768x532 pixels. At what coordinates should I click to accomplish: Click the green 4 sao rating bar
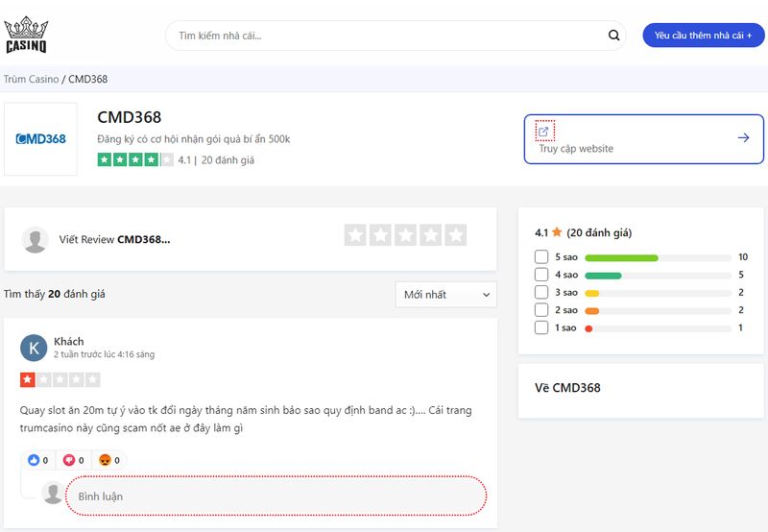(603, 276)
